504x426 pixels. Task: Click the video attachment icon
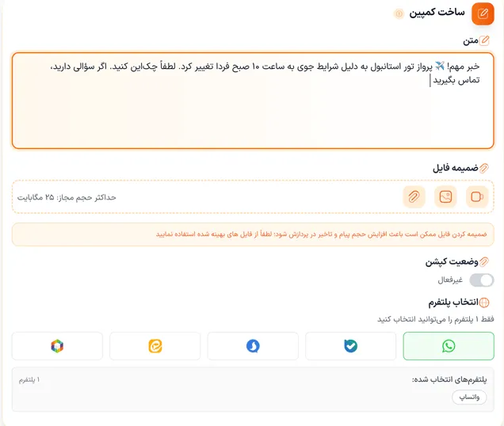477,197
